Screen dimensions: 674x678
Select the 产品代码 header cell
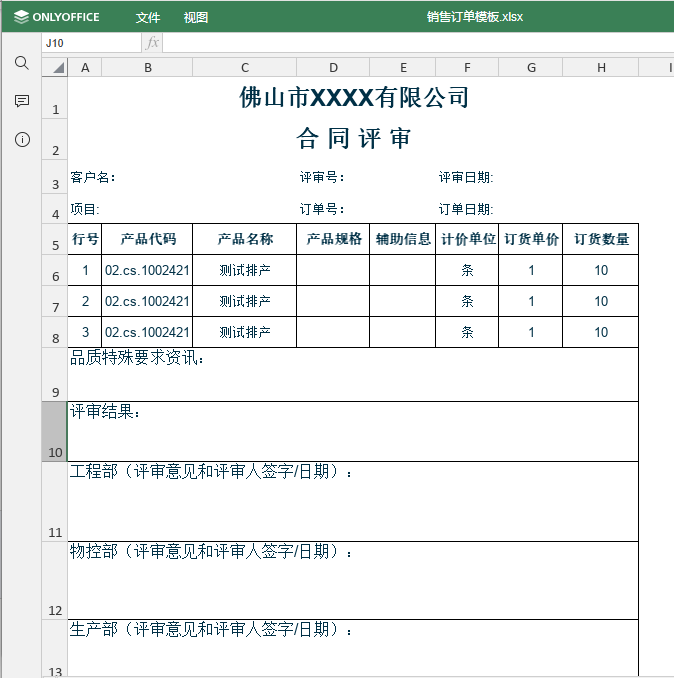(x=148, y=239)
